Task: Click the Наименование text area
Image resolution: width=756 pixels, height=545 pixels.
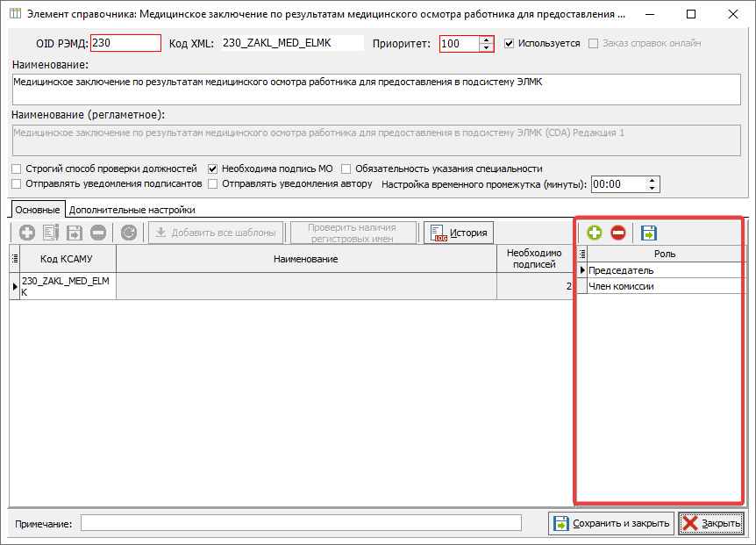Action: tap(376, 90)
